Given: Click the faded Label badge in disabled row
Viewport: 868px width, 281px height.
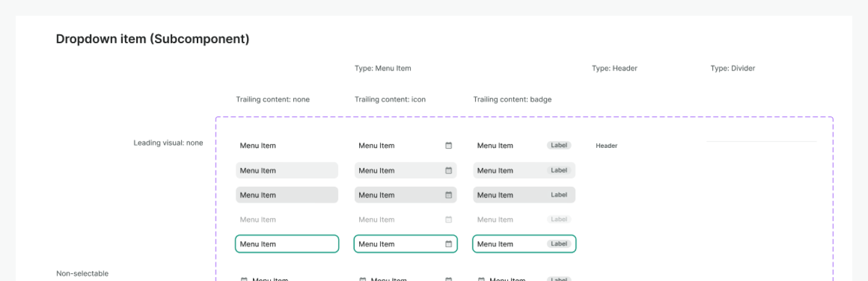Looking at the screenshot, I should pyautogui.click(x=558, y=220).
